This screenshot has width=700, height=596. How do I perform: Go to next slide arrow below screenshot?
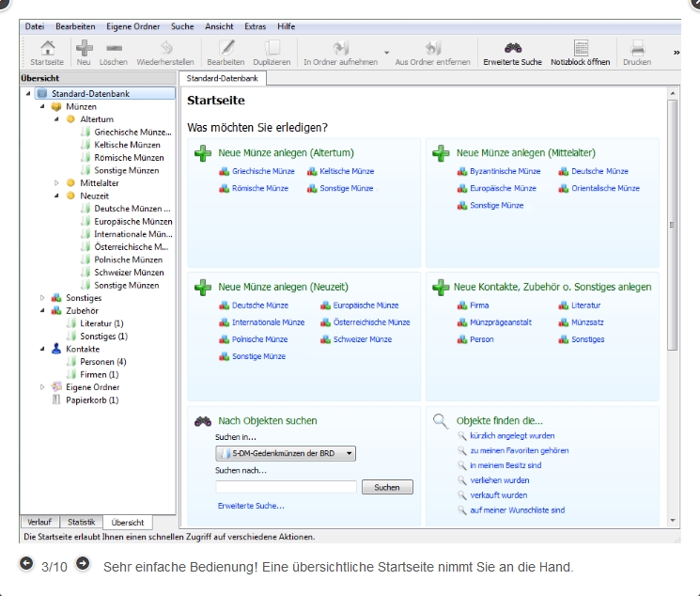tap(83, 564)
